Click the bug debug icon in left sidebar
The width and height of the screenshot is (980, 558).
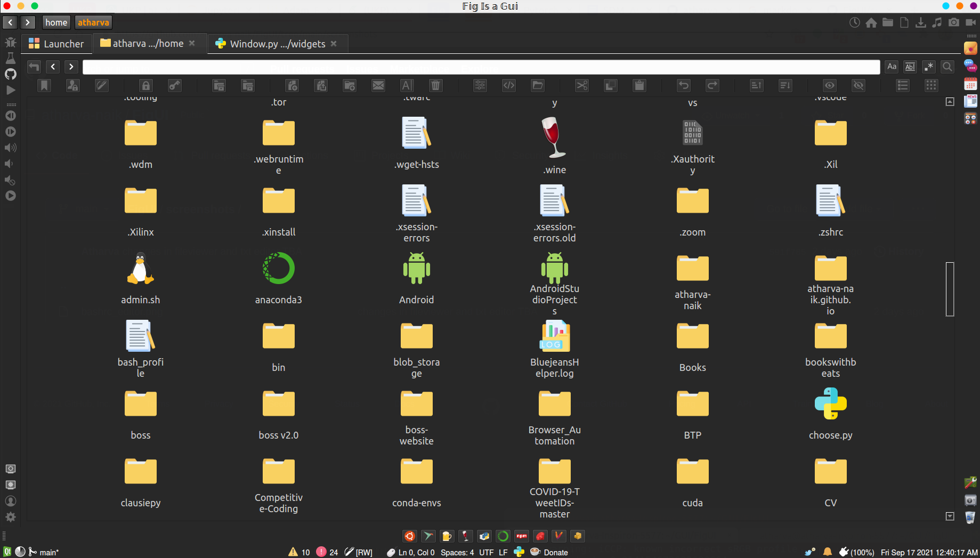point(11,42)
